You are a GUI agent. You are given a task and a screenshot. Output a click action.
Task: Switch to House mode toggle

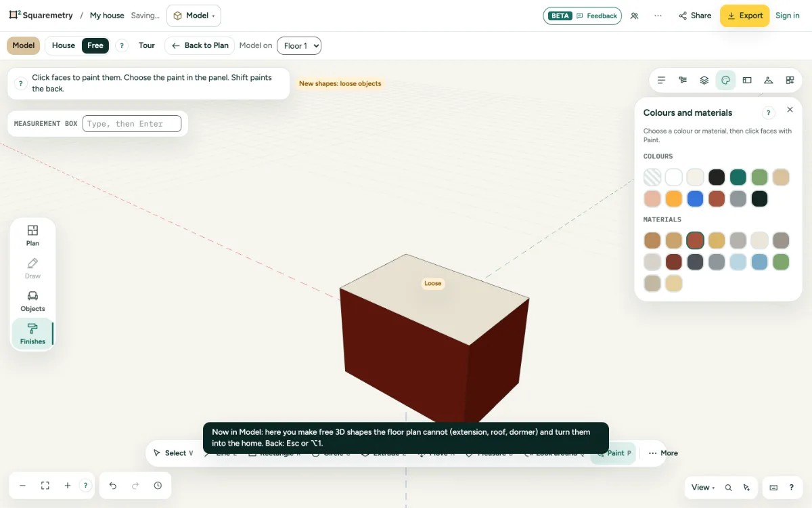click(x=64, y=45)
